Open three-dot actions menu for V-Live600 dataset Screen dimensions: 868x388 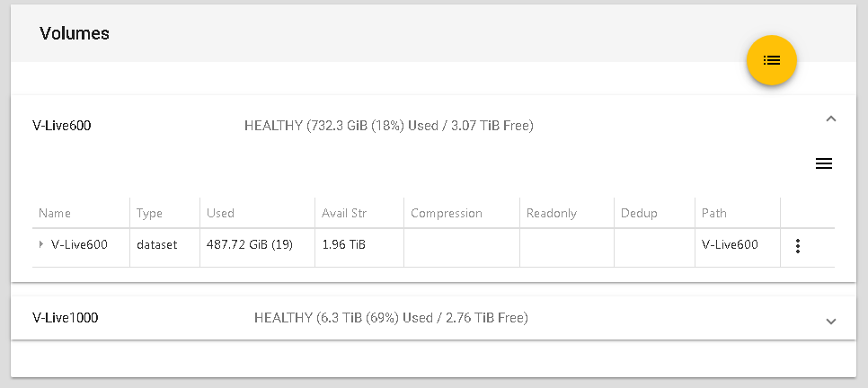click(x=798, y=246)
